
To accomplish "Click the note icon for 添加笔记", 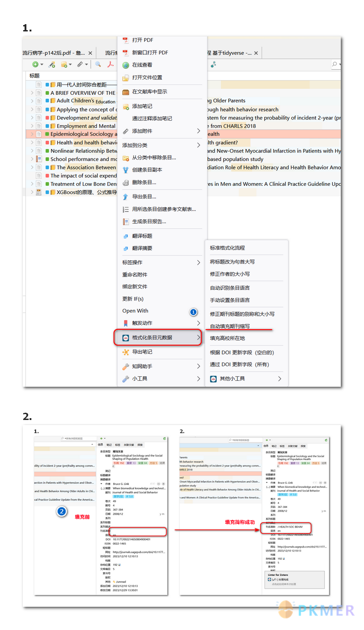I will tap(126, 106).
